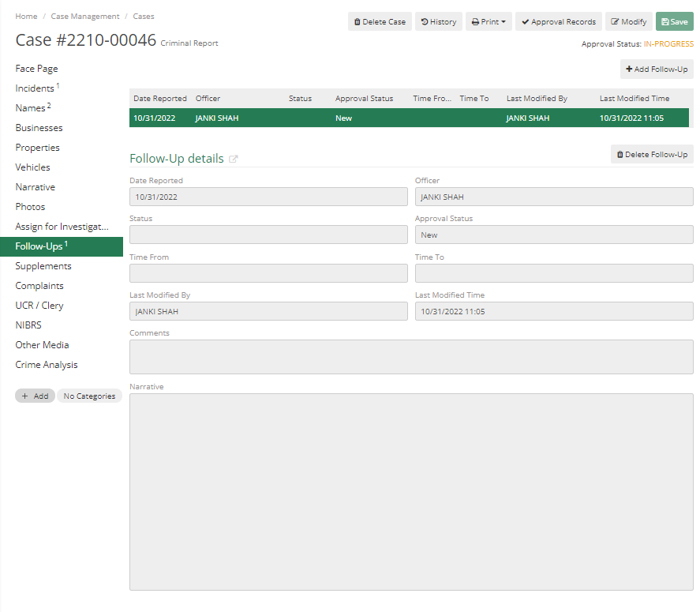700x612 pixels.
Task: Click the trash icon on Delete Follow-Up
Action: [x=620, y=153]
